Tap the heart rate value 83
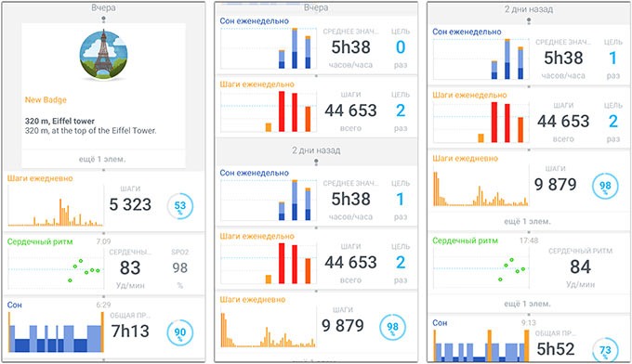This screenshot has height=364, width=632. click(x=130, y=267)
